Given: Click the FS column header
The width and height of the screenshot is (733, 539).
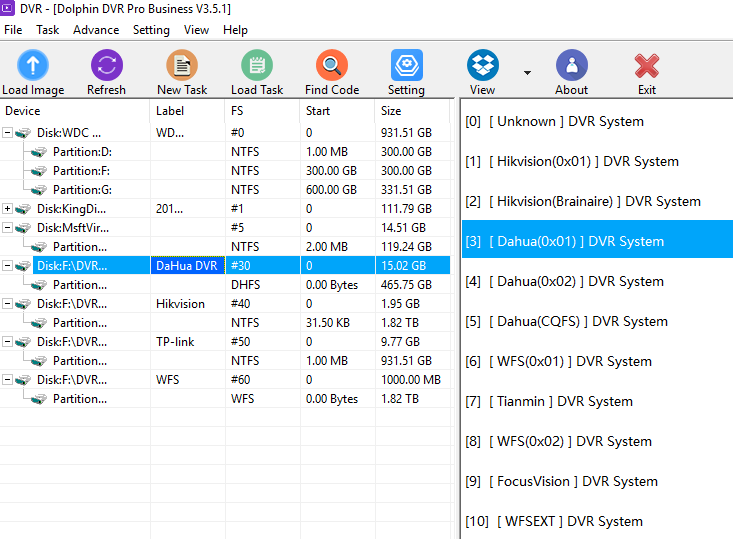Looking at the screenshot, I should pos(262,111).
